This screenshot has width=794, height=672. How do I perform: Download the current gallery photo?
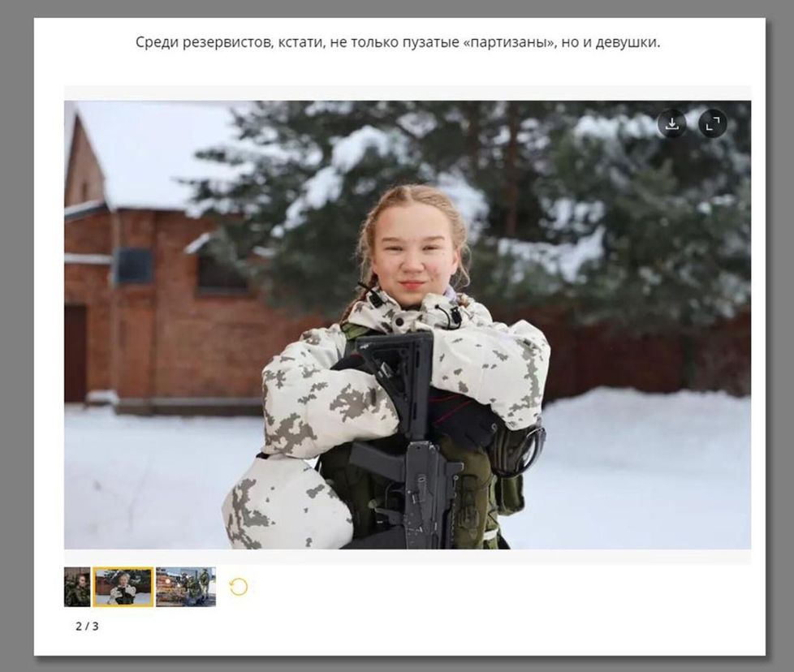671,123
